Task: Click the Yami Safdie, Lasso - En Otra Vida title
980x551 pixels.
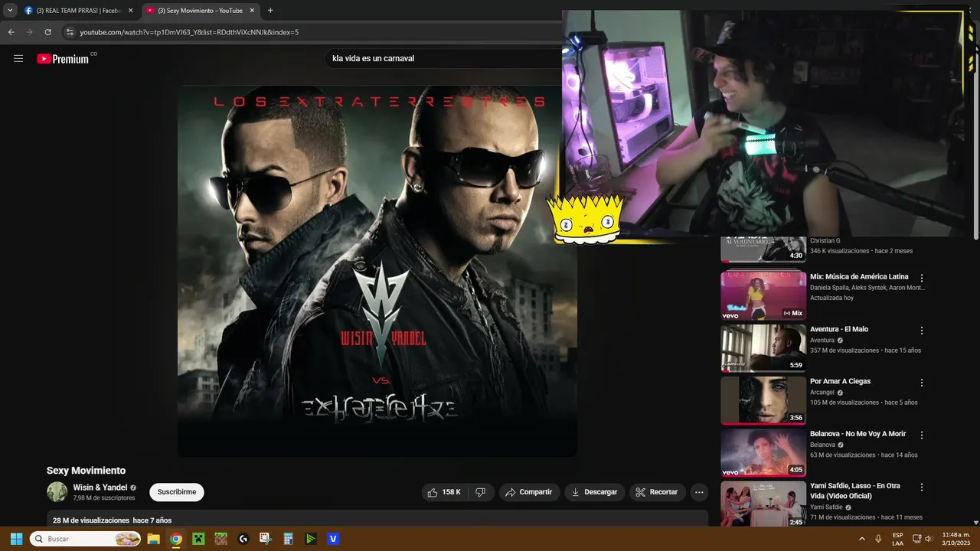Action: coord(855,491)
